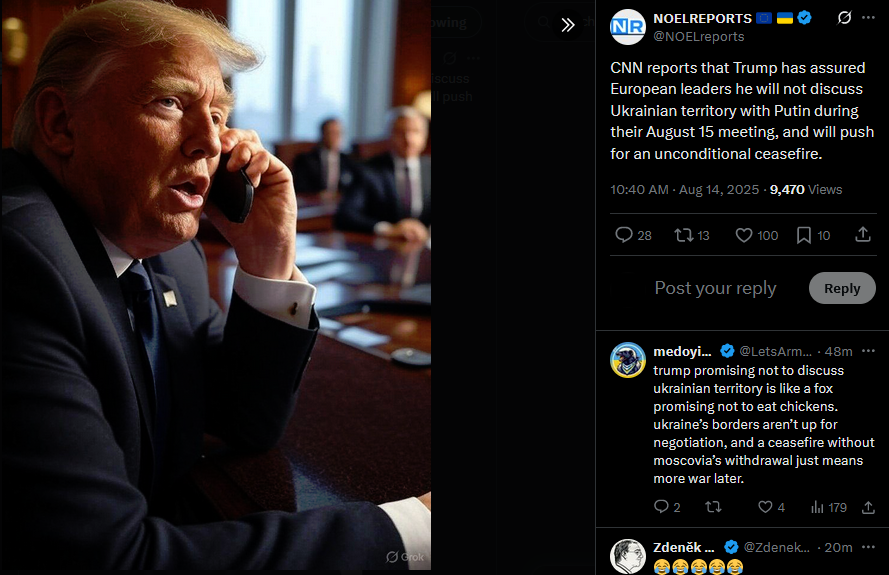889x575 pixels.
Task: Repost medoyi's comment
Action: [713, 507]
